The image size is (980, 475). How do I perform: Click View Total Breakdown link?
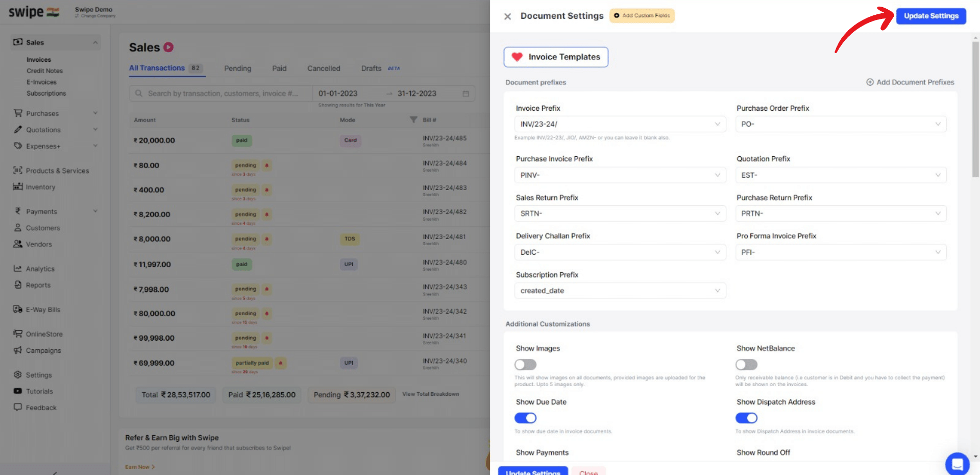pos(431,394)
